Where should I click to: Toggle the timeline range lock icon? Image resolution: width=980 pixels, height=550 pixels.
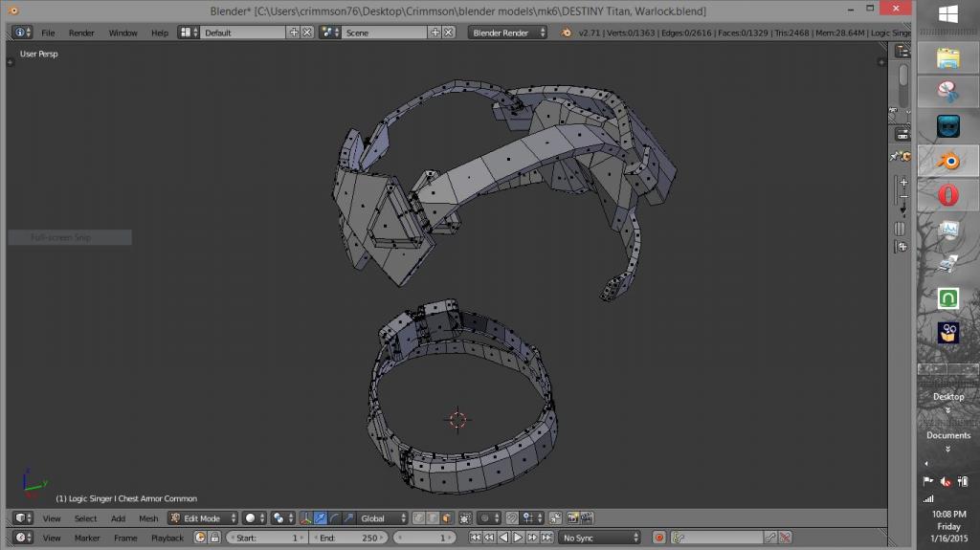tap(215, 538)
